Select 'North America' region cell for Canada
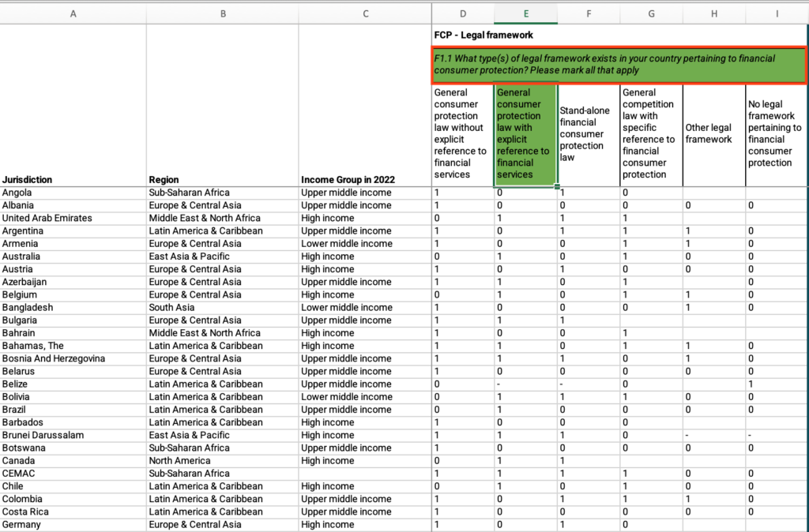The height and width of the screenshot is (532, 809). coord(223,460)
